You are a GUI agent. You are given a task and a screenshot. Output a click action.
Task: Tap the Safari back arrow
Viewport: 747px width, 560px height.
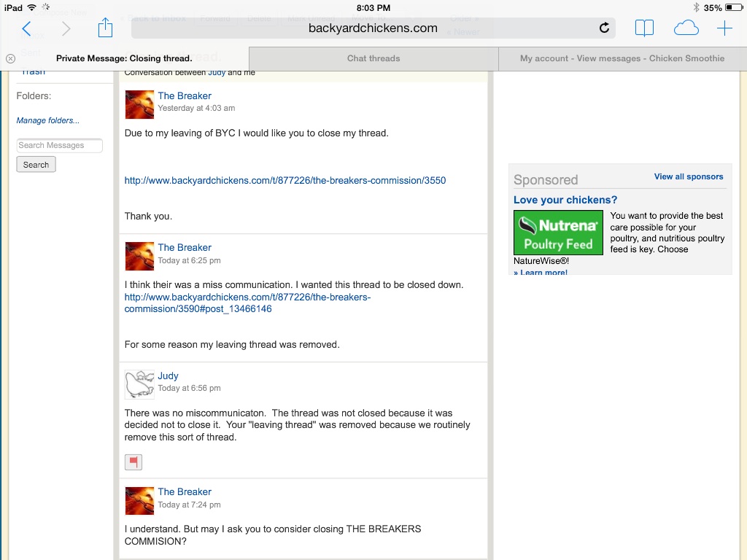(26, 28)
